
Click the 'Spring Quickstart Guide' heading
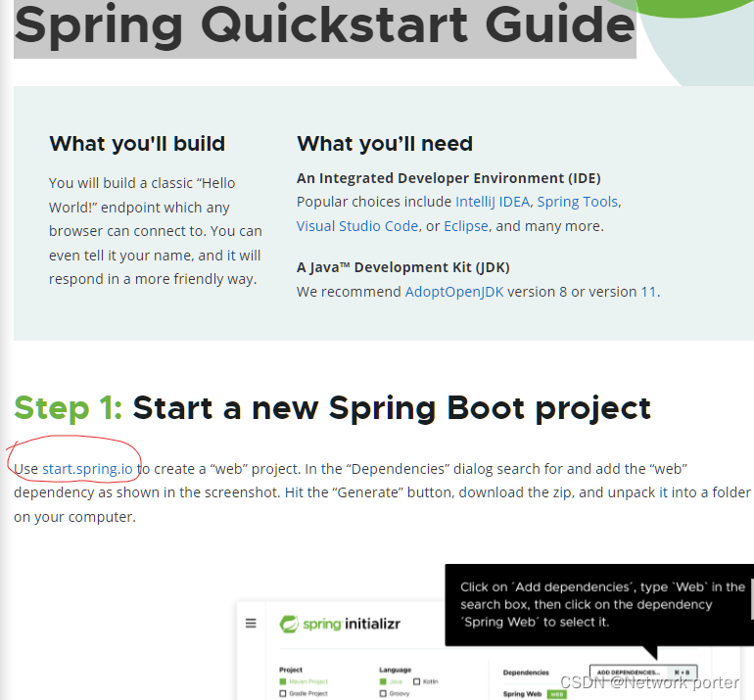[324, 24]
